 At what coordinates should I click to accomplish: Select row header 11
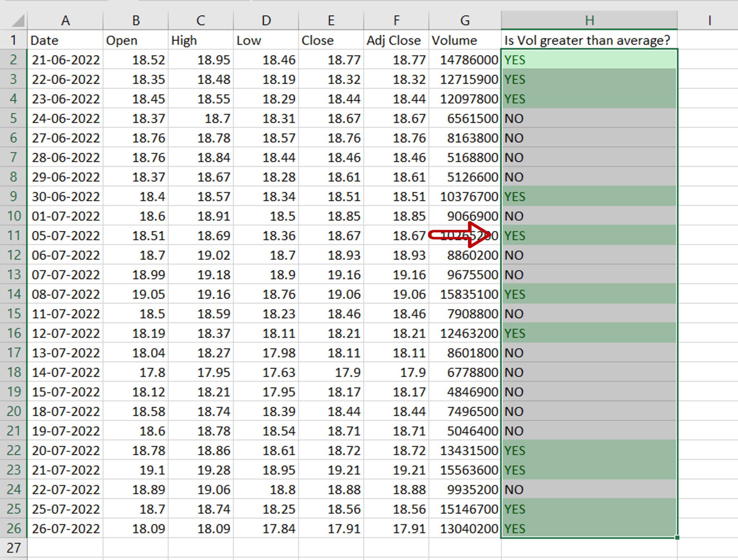[14, 235]
